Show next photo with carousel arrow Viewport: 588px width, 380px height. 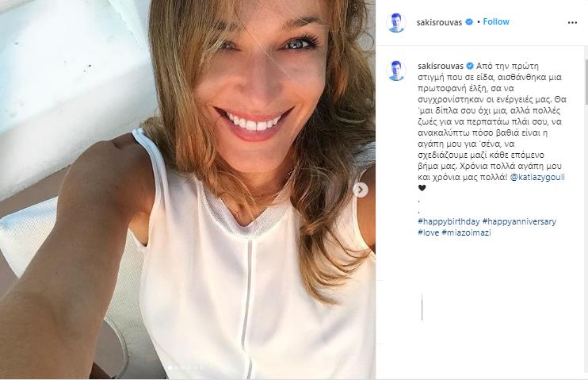click(x=361, y=190)
